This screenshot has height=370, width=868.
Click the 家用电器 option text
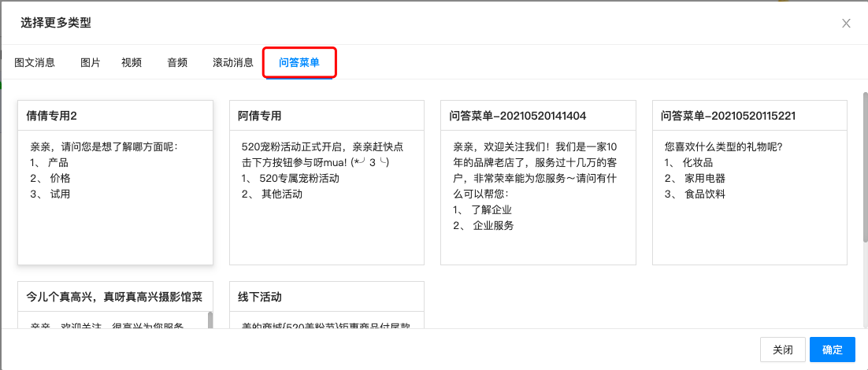coord(704,179)
